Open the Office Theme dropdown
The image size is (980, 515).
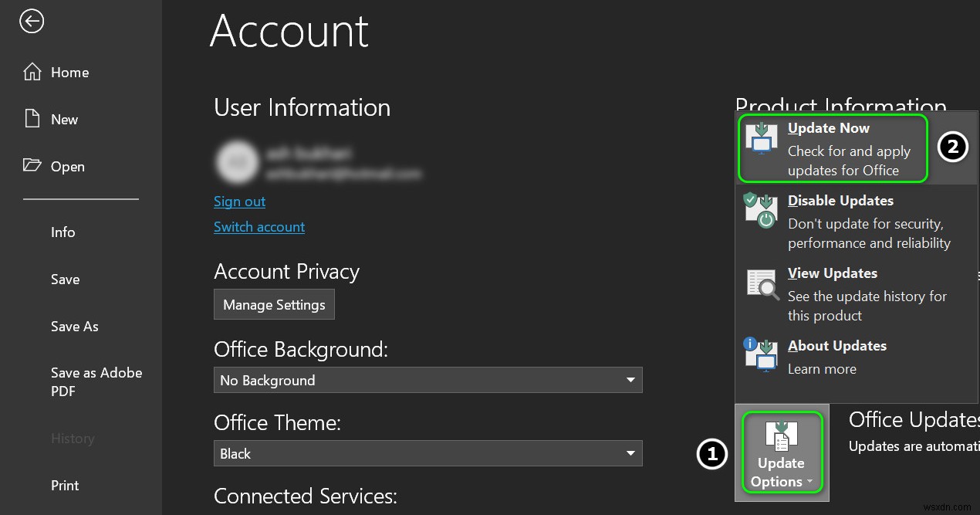click(631, 453)
